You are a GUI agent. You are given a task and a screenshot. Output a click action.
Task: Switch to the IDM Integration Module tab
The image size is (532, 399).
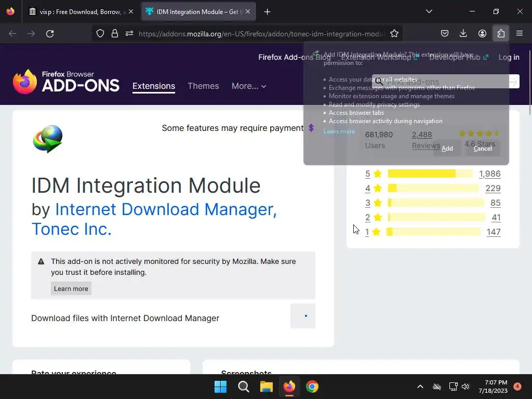[x=198, y=12]
